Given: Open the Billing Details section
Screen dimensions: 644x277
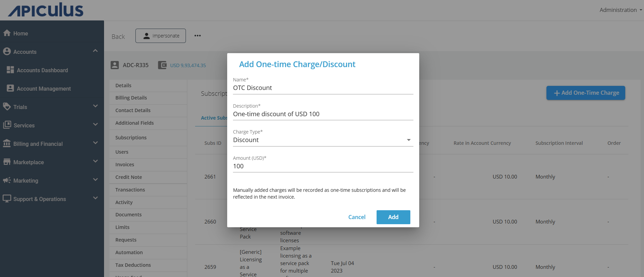Looking at the screenshot, I should (148, 98).
